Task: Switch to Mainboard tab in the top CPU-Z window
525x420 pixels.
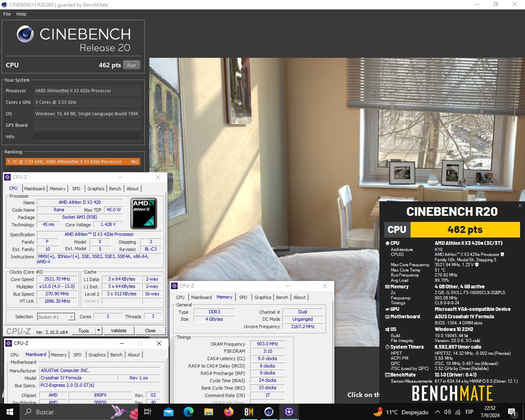Action: [x=34, y=189]
